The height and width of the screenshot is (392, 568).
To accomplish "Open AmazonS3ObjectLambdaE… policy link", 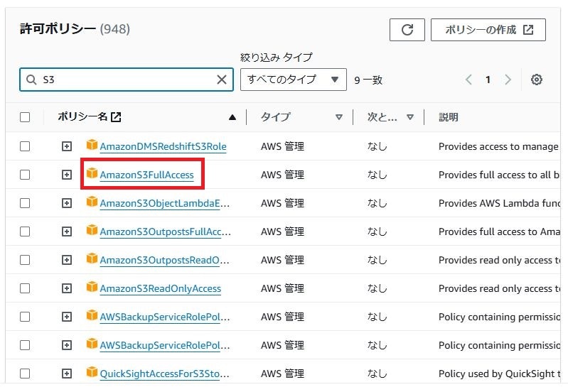I will pyautogui.click(x=165, y=203).
